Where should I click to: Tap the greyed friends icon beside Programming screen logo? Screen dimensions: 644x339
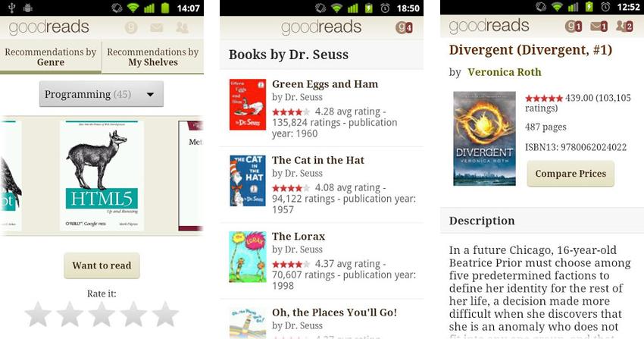tap(182, 27)
